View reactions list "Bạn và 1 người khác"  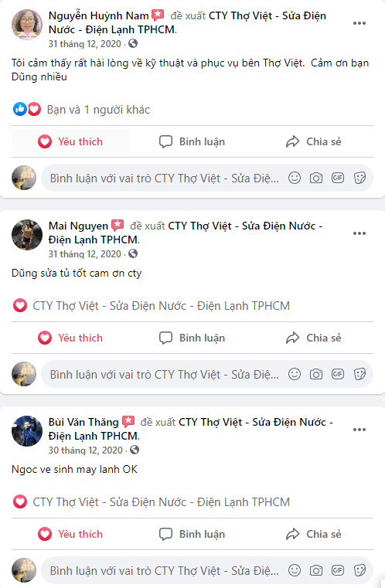pos(98,110)
